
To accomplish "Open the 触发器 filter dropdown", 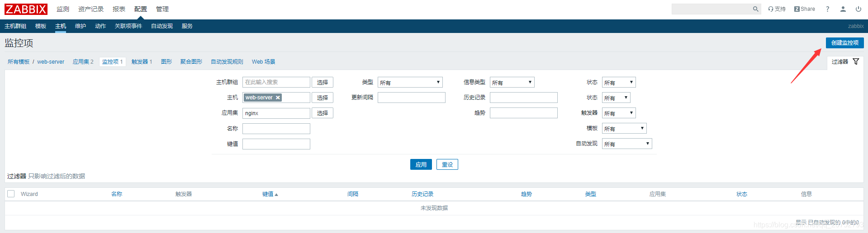I will click(x=619, y=113).
